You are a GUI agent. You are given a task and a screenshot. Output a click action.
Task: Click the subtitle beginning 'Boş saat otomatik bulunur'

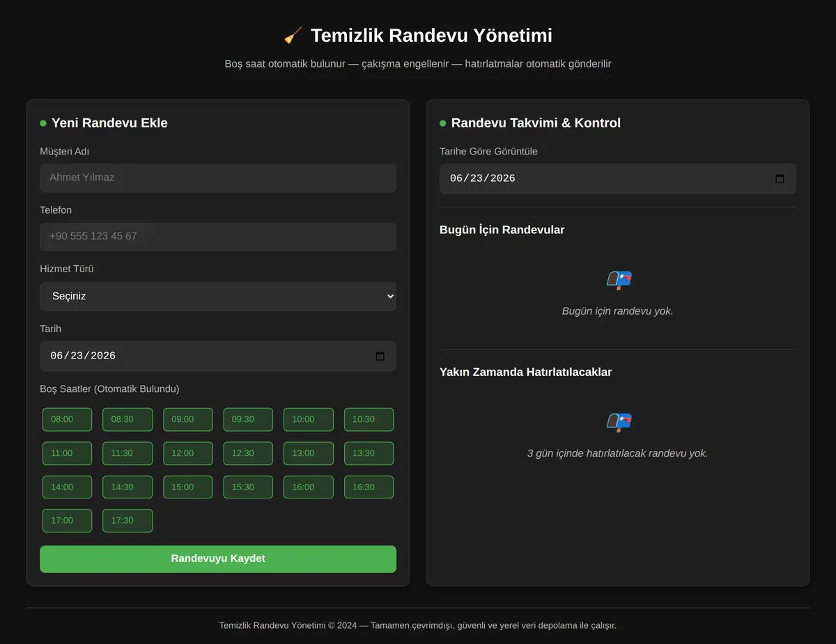(418, 64)
